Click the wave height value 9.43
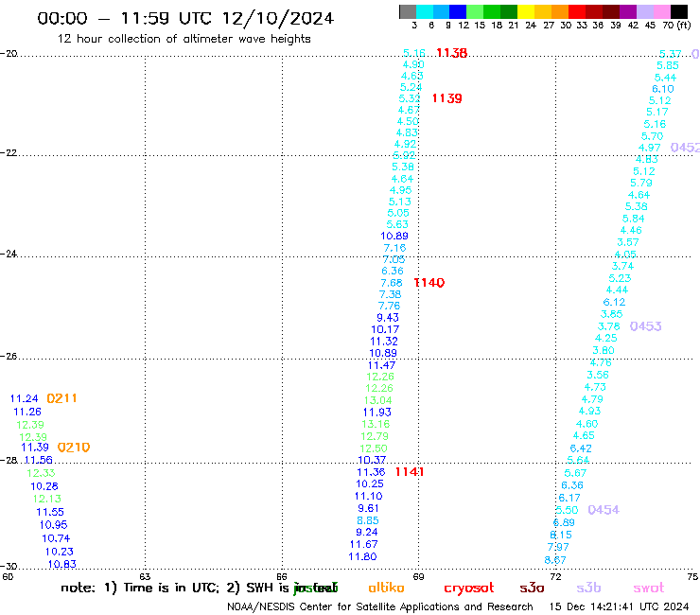 tap(388, 318)
